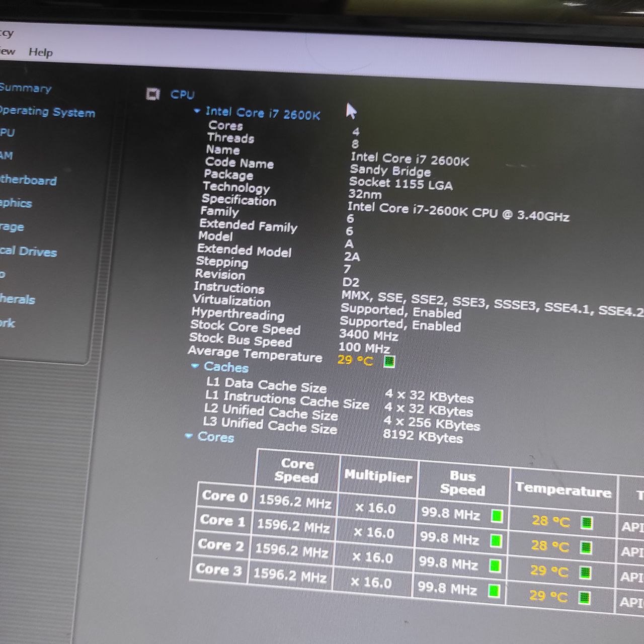Go to the Summary section in sidebar
Image resolution: width=644 pixels, height=644 pixels.
coord(25,88)
